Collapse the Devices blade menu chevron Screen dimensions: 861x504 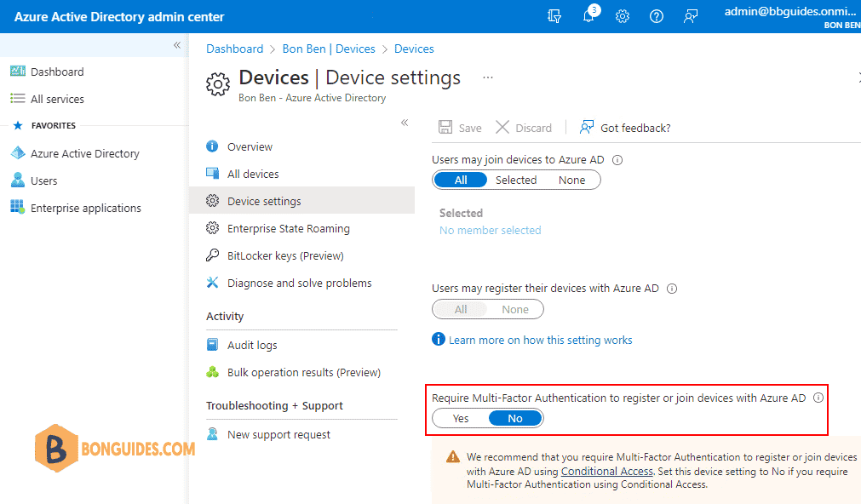(x=405, y=123)
